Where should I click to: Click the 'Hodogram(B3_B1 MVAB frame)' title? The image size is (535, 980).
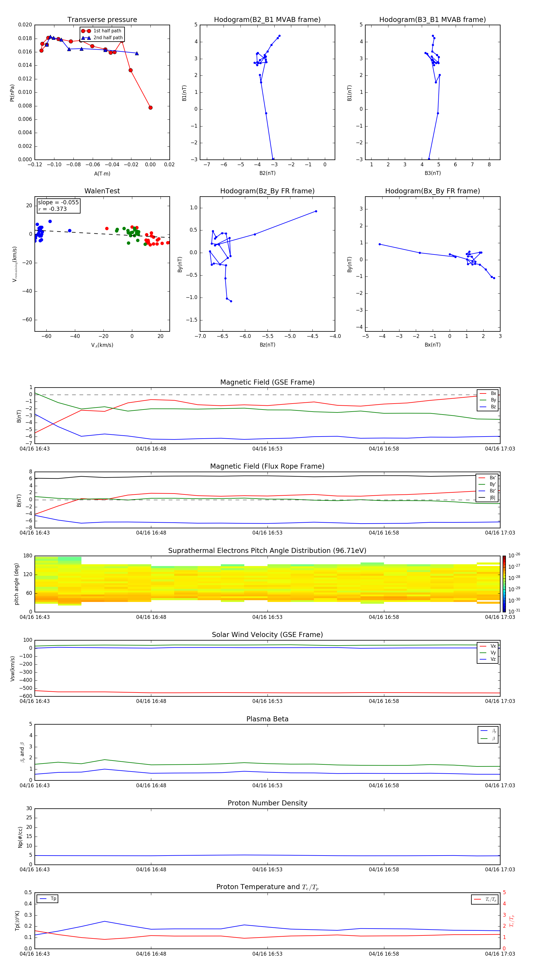[x=432, y=20]
